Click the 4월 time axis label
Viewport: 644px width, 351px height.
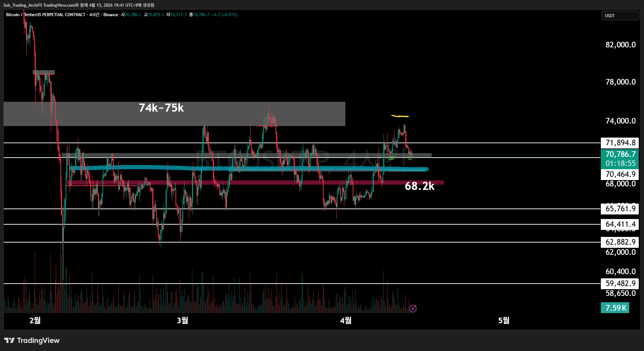346,320
